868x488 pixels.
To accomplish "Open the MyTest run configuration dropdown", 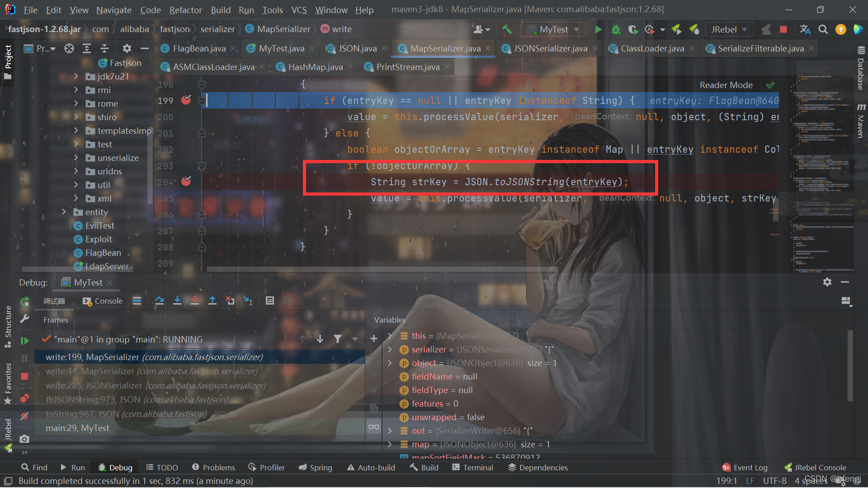I will tap(553, 29).
